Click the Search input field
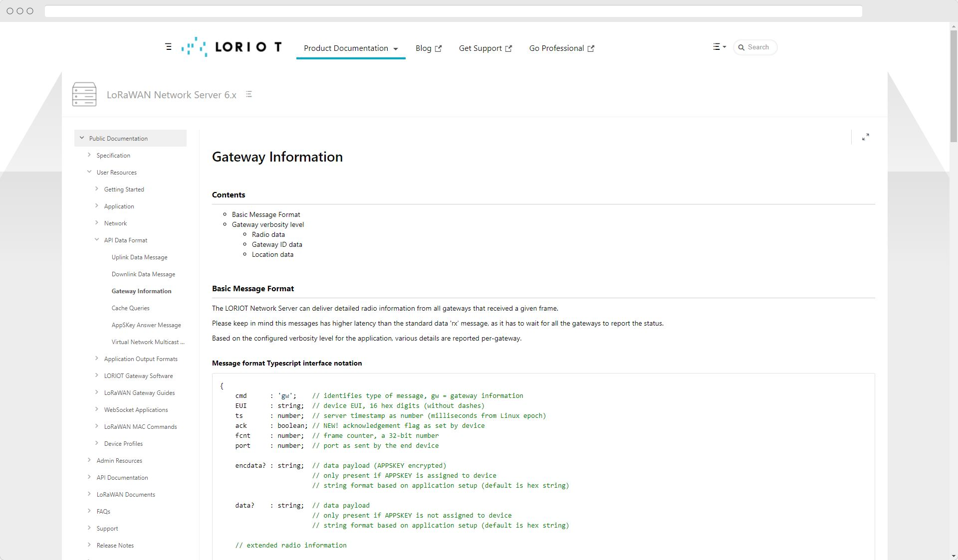This screenshot has width=958, height=560. (x=755, y=47)
